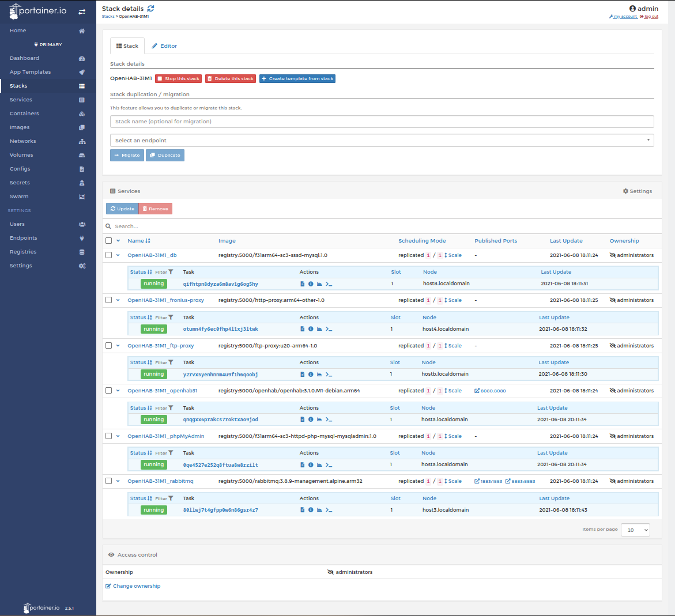Image resolution: width=675 pixels, height=616 pixels.
Task: Go to Containers in the sidebar
Action: [48, 114]
